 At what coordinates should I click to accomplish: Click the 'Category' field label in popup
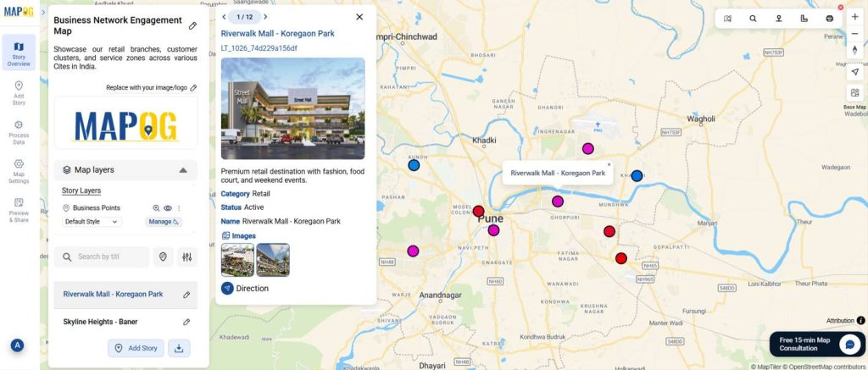pos(236,194)
